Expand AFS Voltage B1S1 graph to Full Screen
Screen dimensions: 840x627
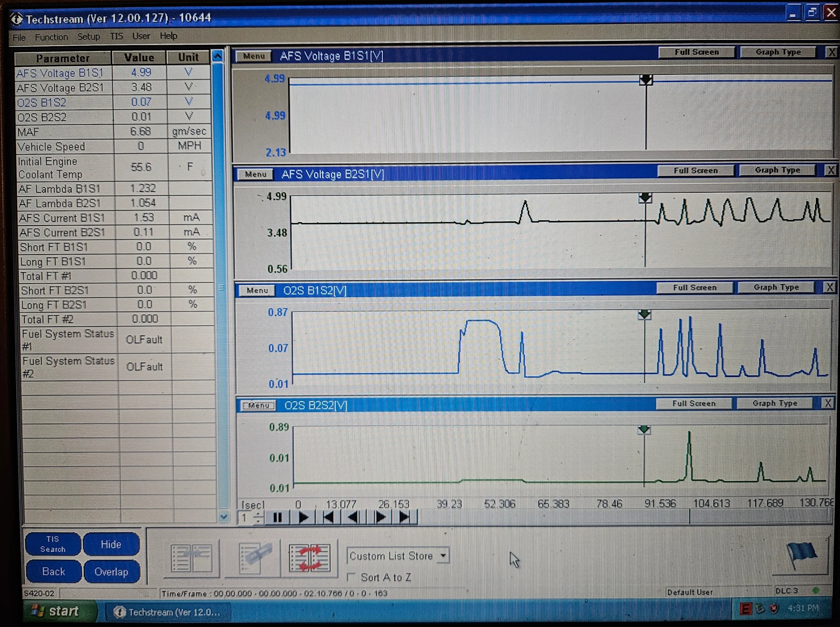(696, 52)
